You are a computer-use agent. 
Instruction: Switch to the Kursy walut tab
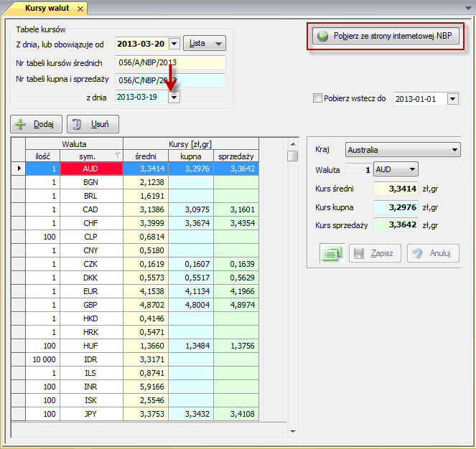click(47, 8)
